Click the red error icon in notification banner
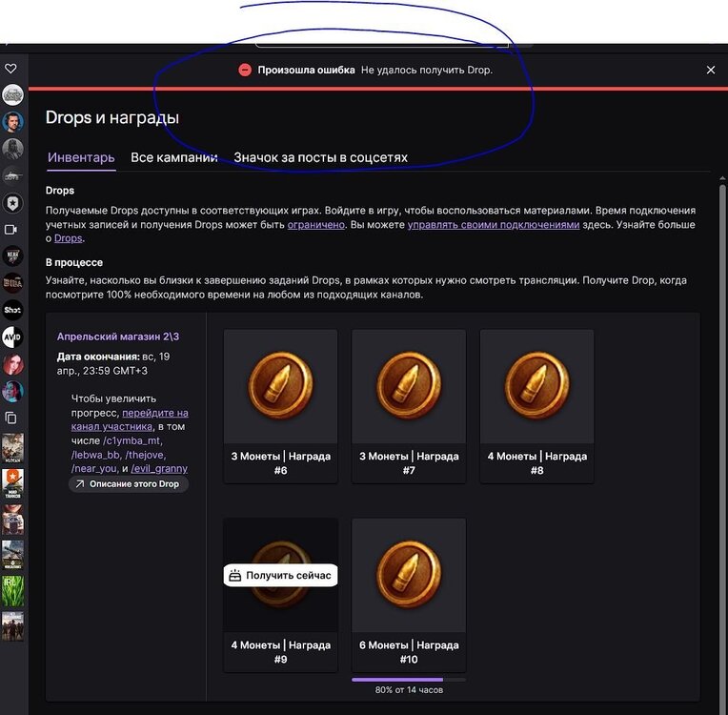The image size is (728, 715). pyautogui.click(x=245, y=71)
